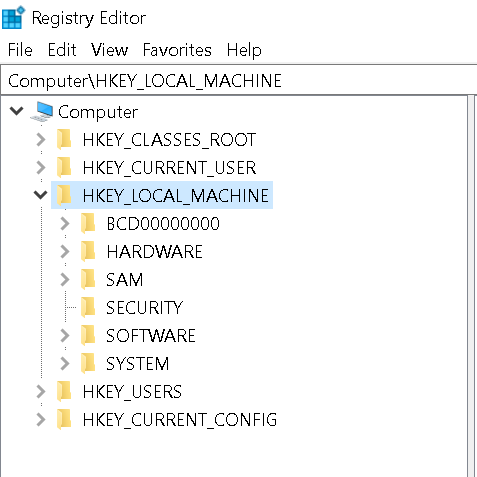Click the SECURITY folder icon
The width and height of the screenshot is (477, 477).
point(88,307)
